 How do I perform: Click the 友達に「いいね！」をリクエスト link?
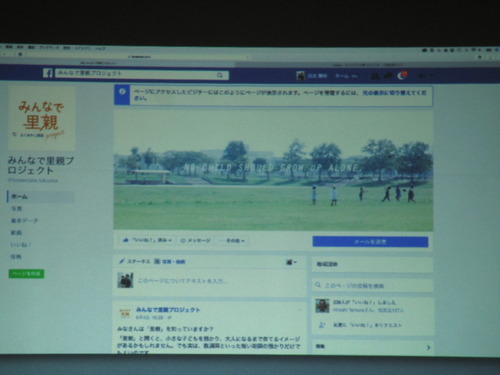pyautogui.click(x=367, y=325)
